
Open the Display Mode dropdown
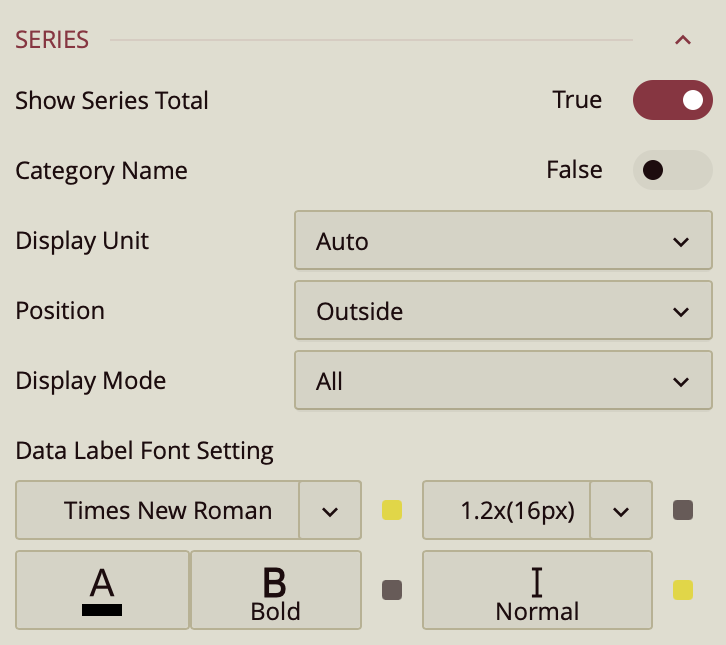pos(503,381)
